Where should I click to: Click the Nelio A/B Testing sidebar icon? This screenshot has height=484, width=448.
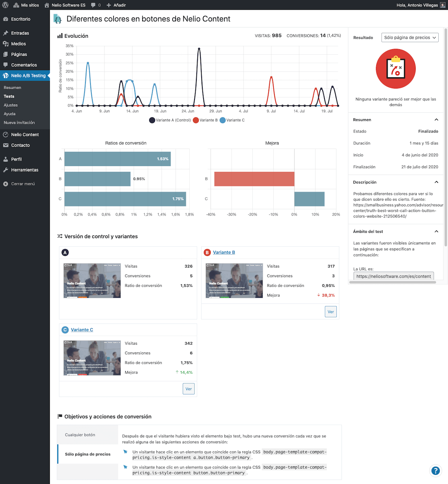tap(6, 75)
